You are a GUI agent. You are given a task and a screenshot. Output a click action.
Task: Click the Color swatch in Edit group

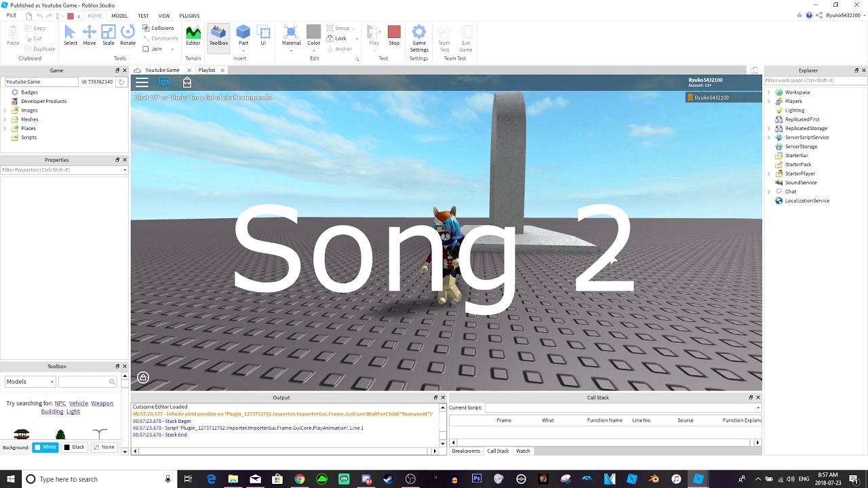pyautogui.click(x=313, y=32)
